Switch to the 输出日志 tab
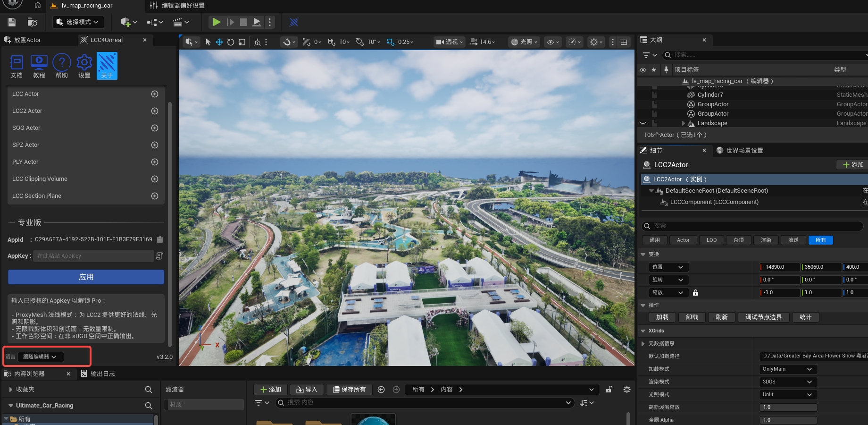This screenshot has width=868, height=425. (98, 374)
